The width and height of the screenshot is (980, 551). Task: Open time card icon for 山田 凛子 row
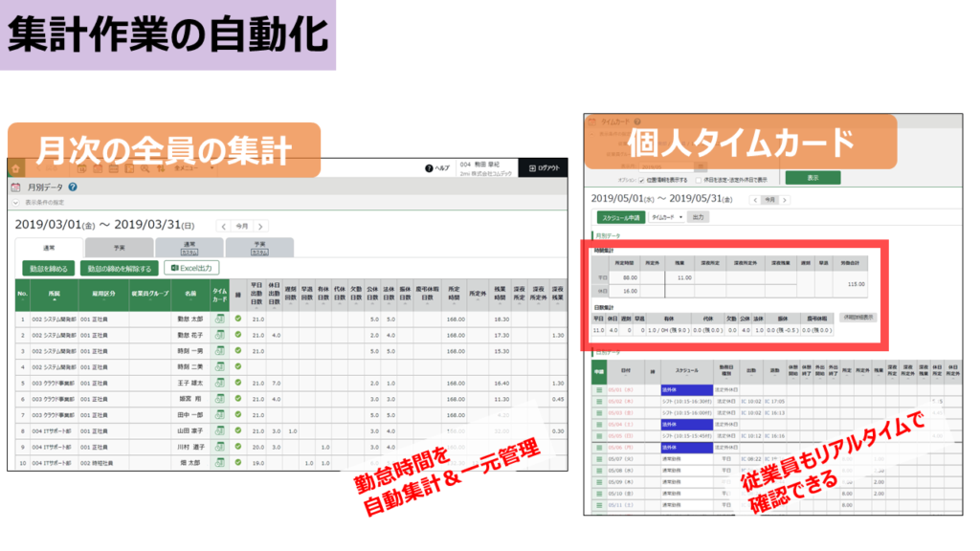click(219, 431)
